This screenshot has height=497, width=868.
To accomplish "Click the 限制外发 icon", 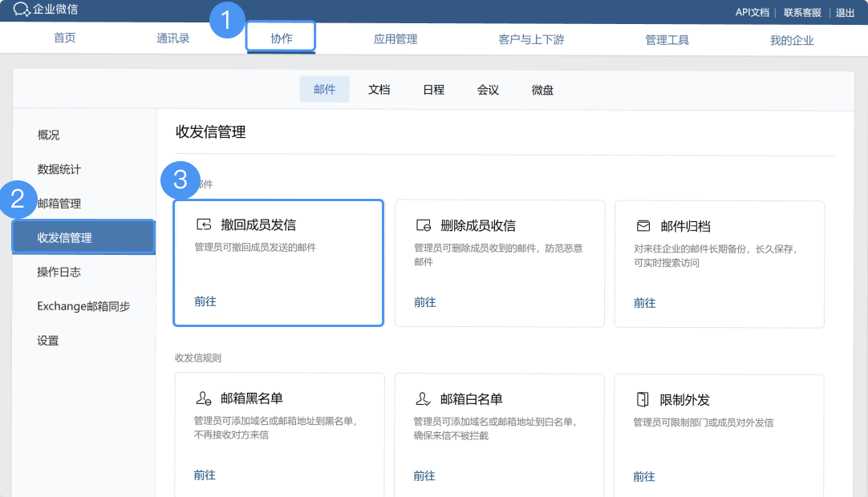I will (x=643, y=398).
